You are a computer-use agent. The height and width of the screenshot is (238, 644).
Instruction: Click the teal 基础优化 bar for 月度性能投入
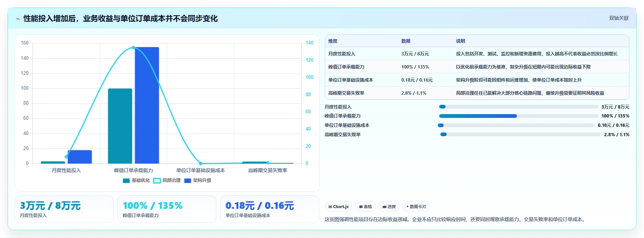[x=53, y=162]
